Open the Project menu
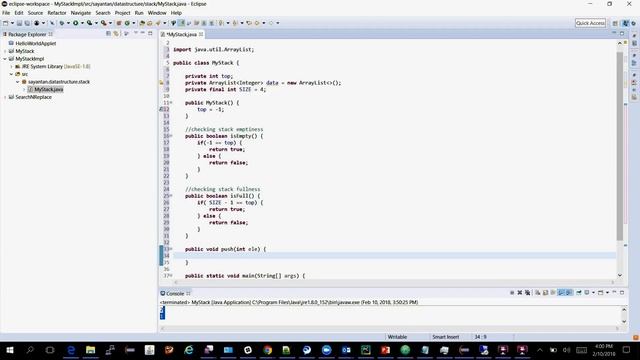640x360 pixels. (x=122, y=13)
